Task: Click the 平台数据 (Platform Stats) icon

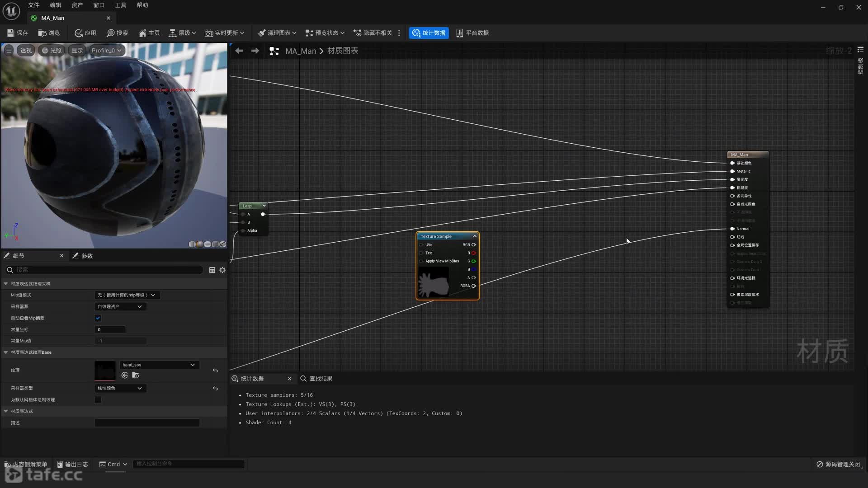Action: [459, 33]
